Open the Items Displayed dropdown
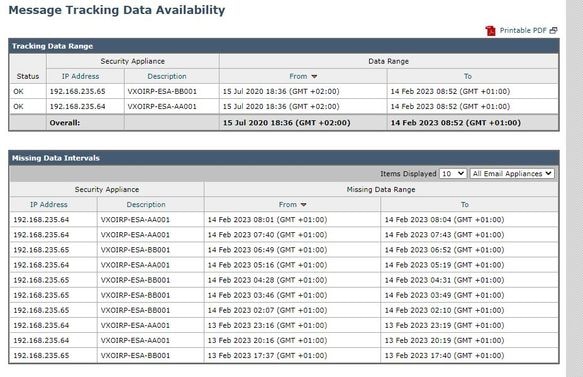The width and height of the screenshot is (583, 377). [x=453, y=174]
